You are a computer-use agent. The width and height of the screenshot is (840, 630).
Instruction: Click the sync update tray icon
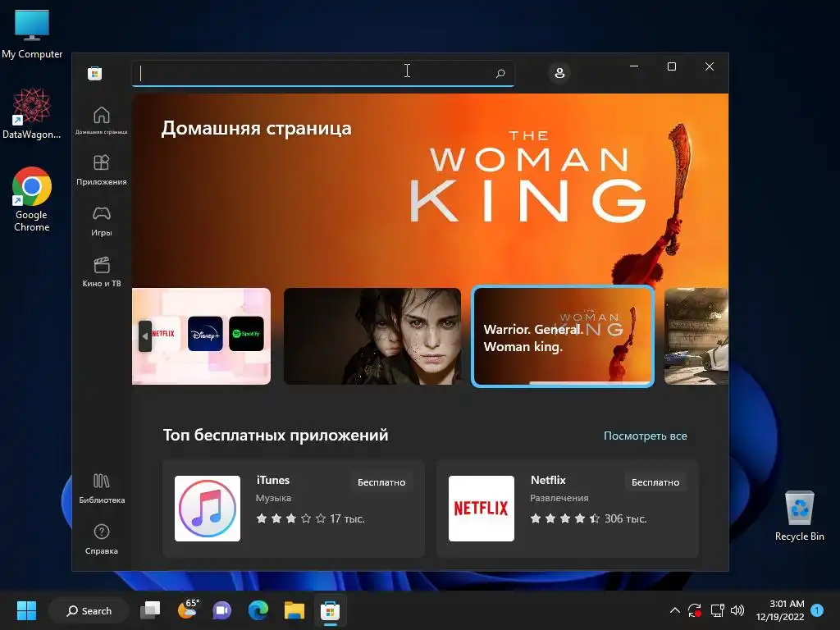(x=695, y=610)
